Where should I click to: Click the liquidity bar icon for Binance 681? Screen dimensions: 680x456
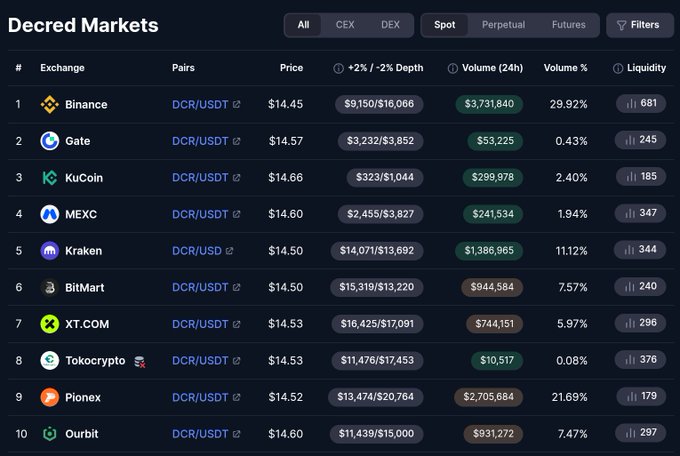click(631, 104)
